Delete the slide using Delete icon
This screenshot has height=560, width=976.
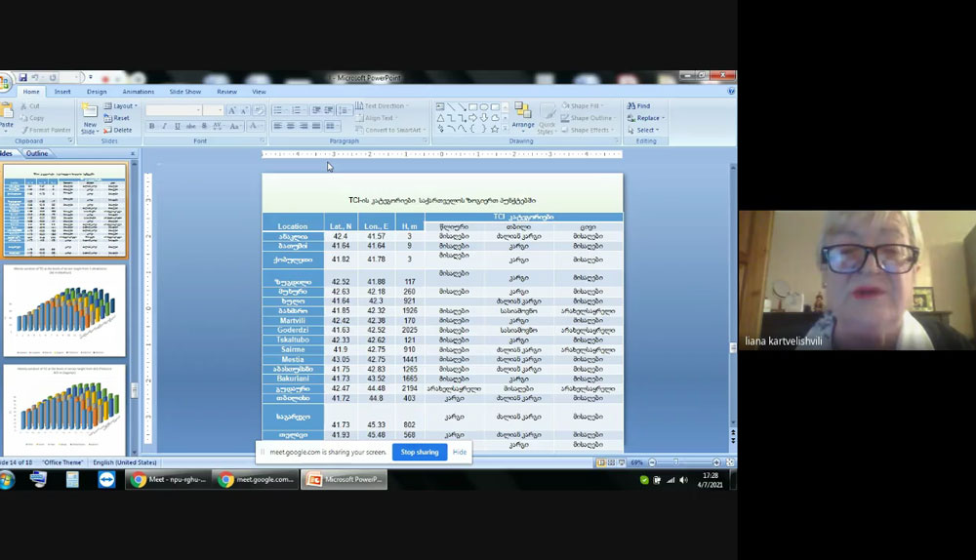118,130
